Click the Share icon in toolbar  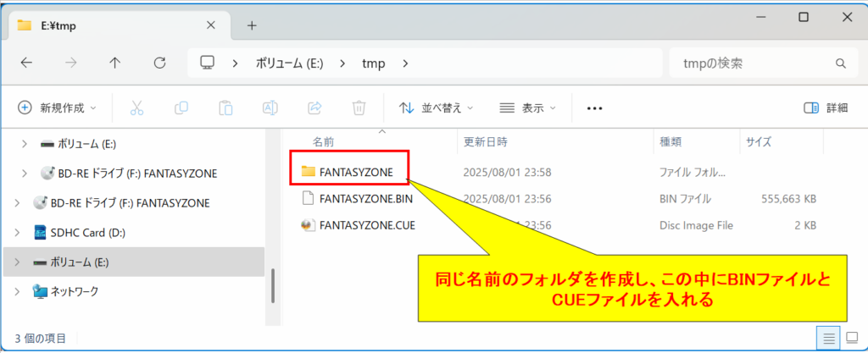[x=314, y=108]
